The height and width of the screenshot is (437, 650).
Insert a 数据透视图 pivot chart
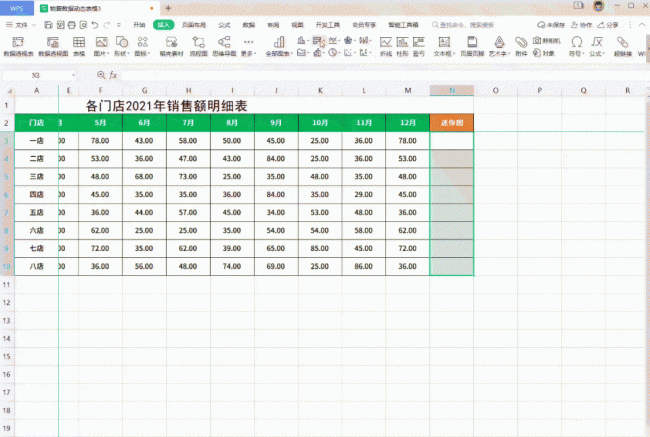coord(53,46)
